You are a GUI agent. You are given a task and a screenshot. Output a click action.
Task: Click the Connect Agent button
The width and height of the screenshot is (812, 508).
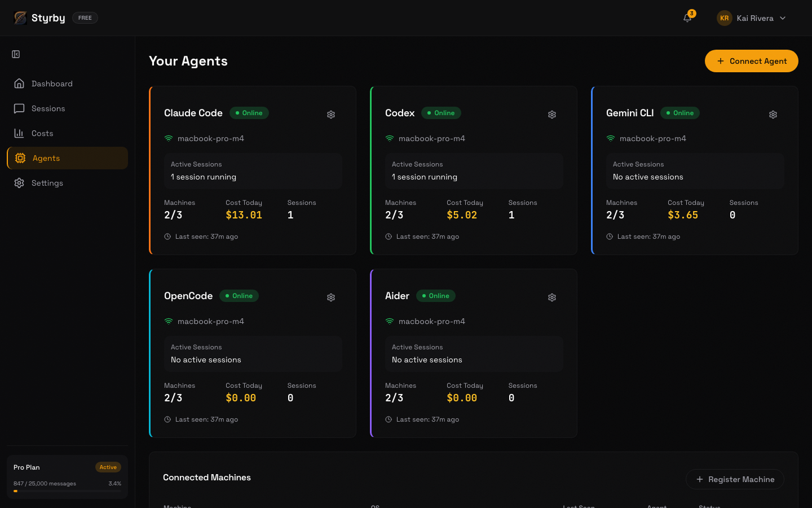pos(752,61)
